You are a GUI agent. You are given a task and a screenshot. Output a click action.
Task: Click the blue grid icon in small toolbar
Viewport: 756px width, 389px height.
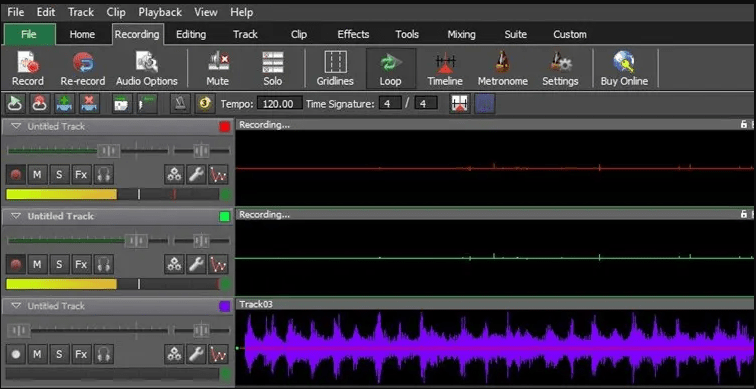pyautogui.click(x=485, y=104)
